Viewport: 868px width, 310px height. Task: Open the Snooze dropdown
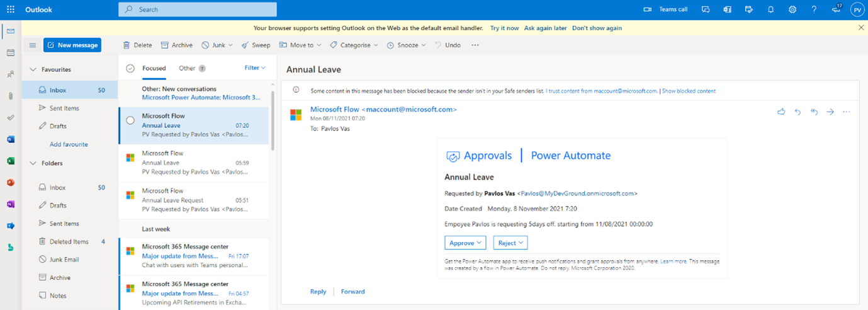pyautogui.click(x=406, y=45)
